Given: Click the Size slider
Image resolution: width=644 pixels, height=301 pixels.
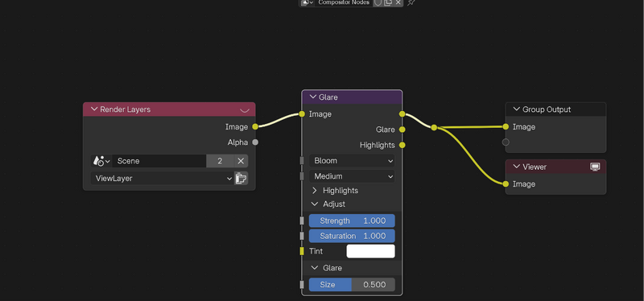Looking at the screenshot, I should pyautogui.click(x=352, y=285).
